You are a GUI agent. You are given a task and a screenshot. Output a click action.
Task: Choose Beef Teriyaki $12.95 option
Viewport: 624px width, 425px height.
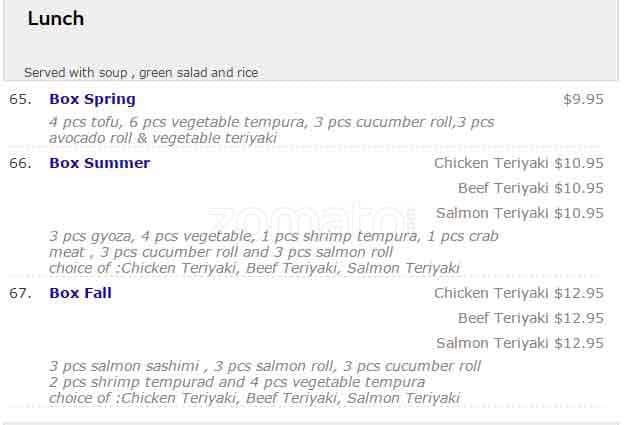(530, 318)
